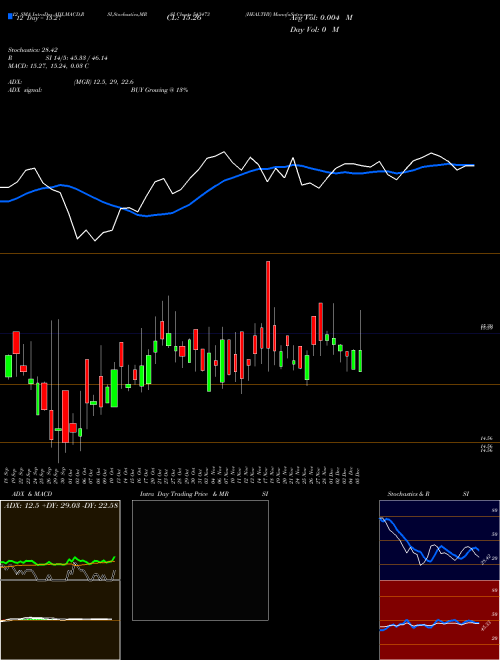Click the 'ADX: 12.5 +DY: 29.03 -DY: 22.58' header
500x660 pixels.
(x=61, y=505)
